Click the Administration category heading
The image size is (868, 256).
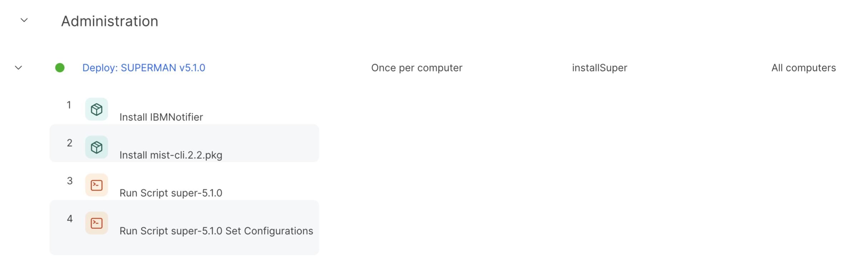coord(110,21)
